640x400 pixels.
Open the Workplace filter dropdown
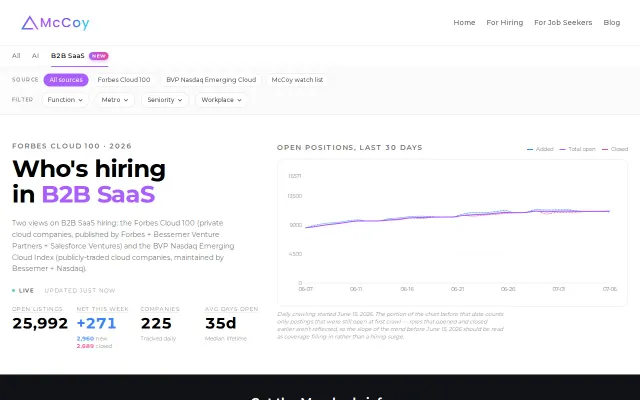coord(221,100)
